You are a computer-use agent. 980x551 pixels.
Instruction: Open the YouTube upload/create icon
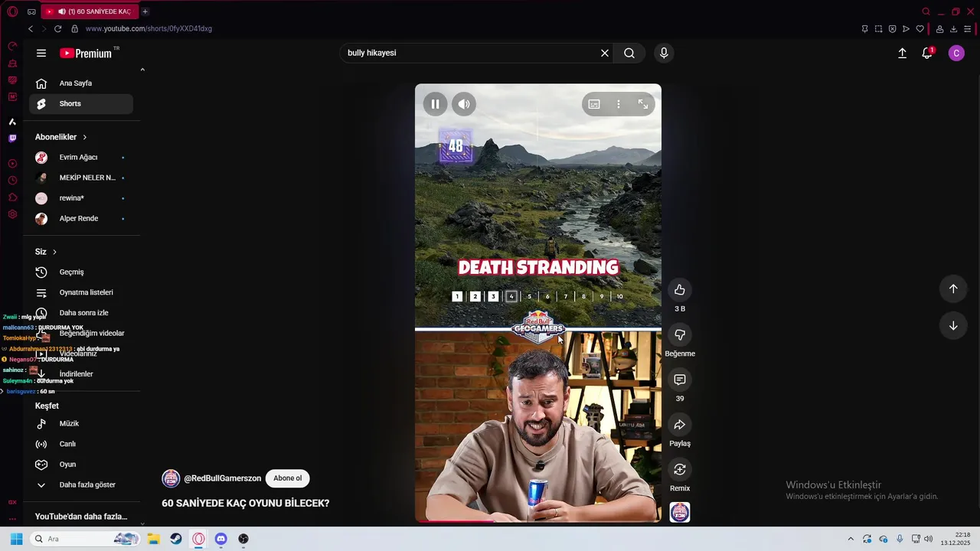click(x=903, y=53)
